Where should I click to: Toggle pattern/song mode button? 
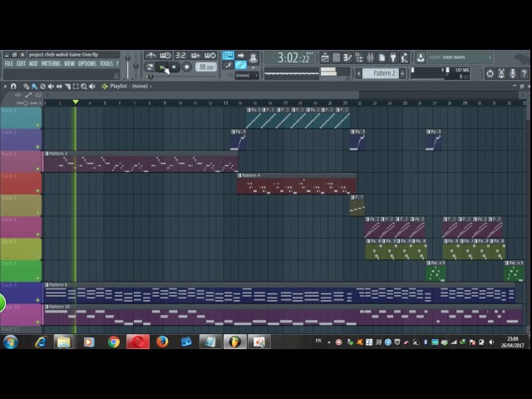(x=150, y=67)
